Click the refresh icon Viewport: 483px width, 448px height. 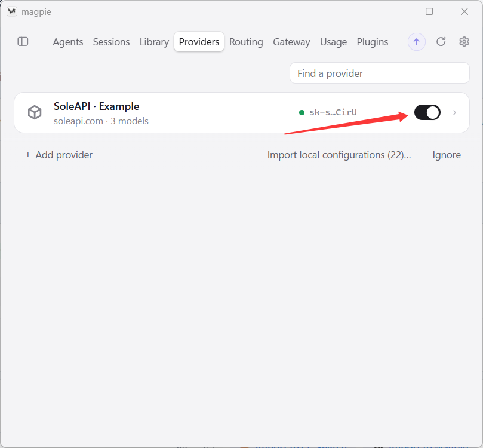[441, 42]
